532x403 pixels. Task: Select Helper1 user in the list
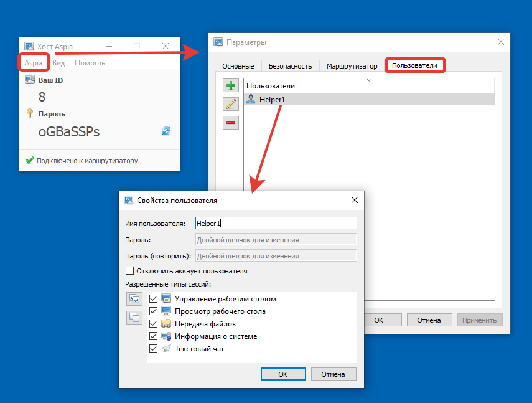272,99
